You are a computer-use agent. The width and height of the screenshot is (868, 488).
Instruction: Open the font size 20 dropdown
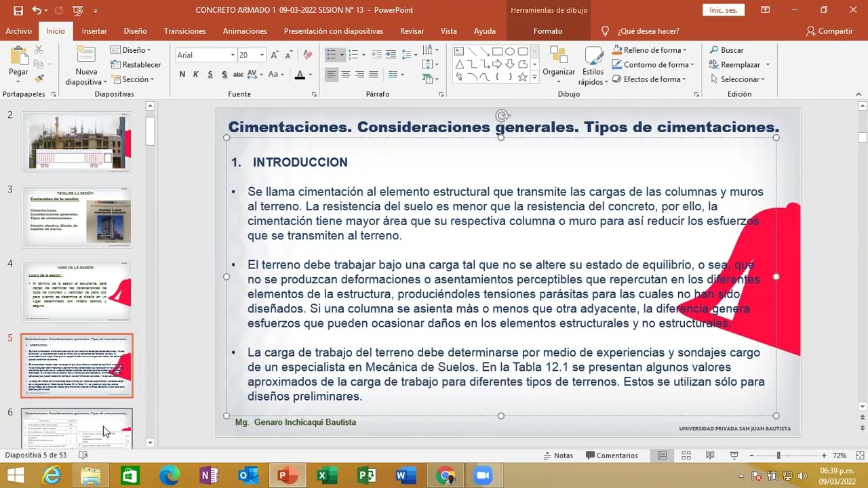click(262, 55)
